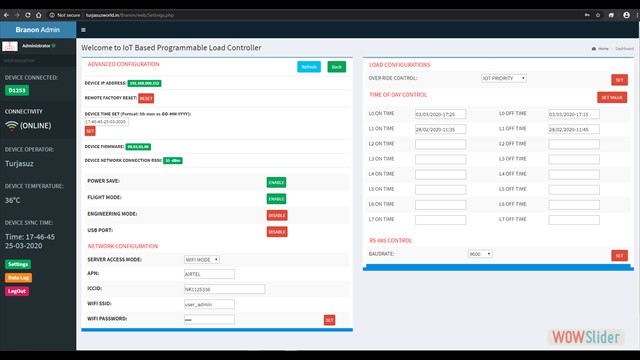This screenshot has height=360, width=640.
Task: Click the Refresh button
Action: point(309,67)
